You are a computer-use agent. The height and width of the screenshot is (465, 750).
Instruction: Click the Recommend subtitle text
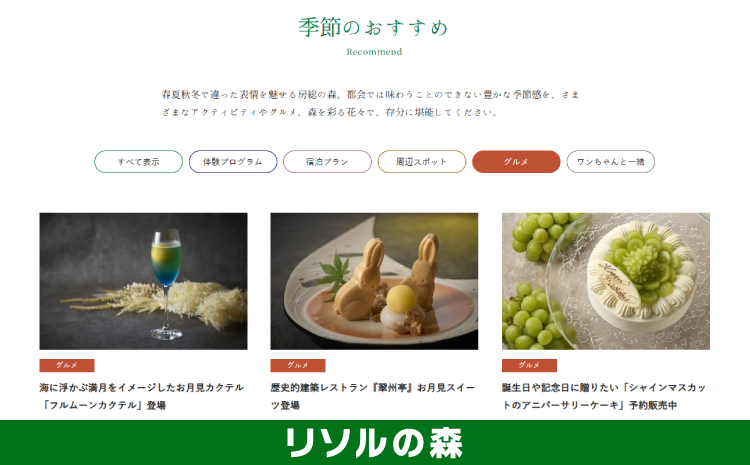tap(374, 52)
